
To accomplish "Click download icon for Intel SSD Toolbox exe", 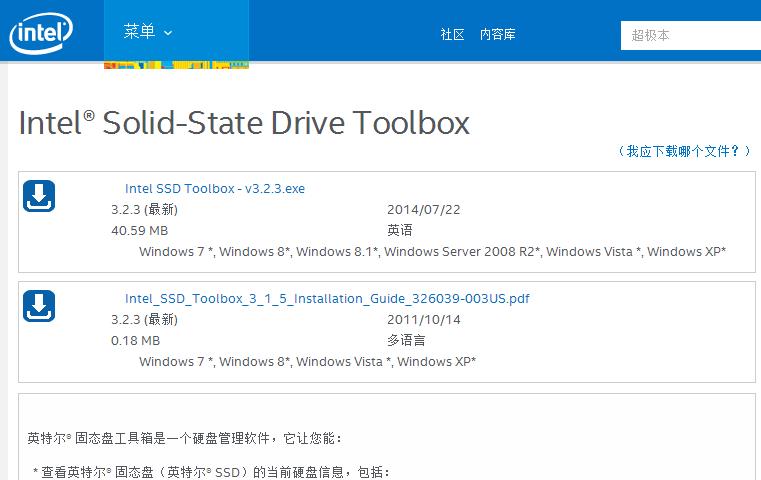I will [x=39, y=196].
